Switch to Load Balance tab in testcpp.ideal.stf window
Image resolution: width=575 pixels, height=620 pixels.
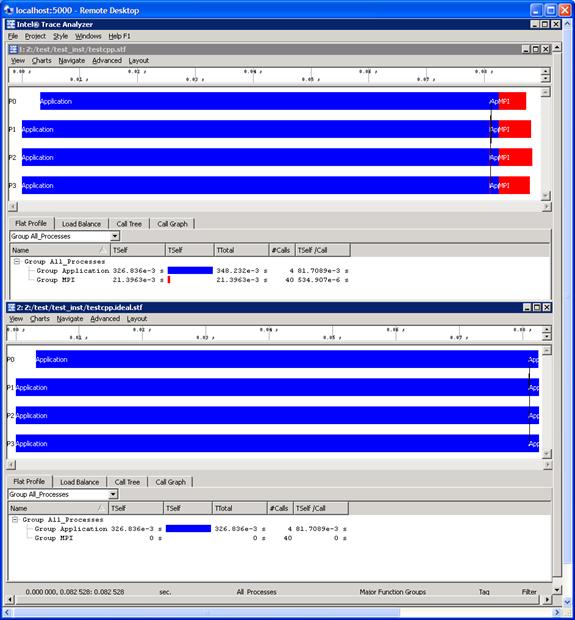click(x=79, y=482)
